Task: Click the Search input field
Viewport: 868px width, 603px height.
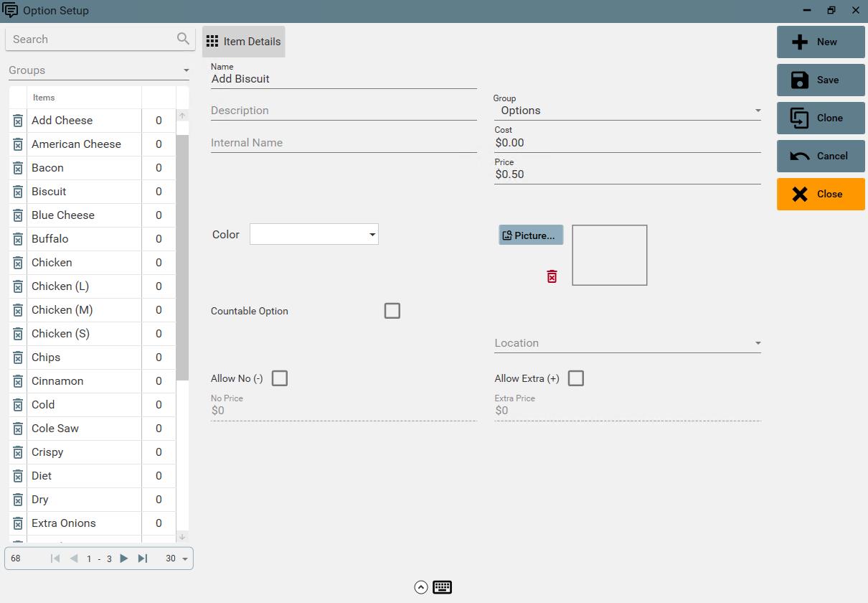Action: click(92, 39)
